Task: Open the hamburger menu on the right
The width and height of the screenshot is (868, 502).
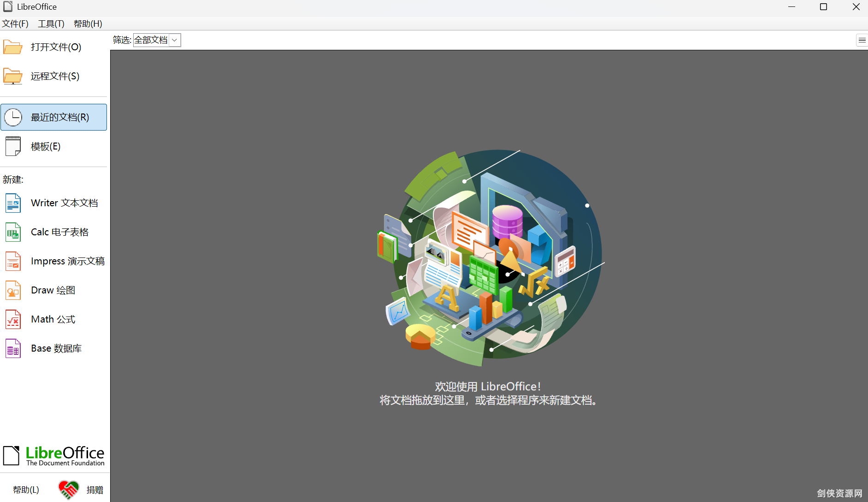Action: point(862,40)
